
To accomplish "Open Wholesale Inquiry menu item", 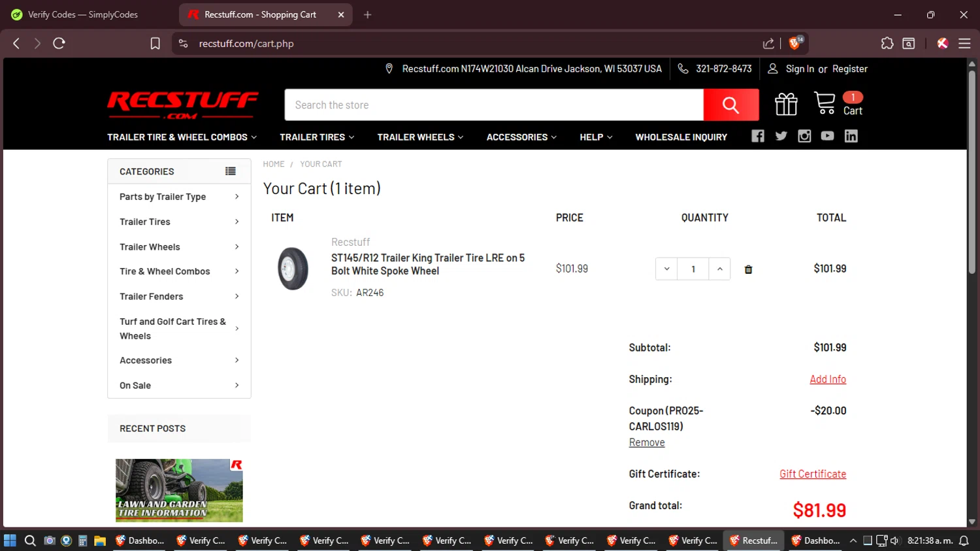I will [x=681, y=137].
